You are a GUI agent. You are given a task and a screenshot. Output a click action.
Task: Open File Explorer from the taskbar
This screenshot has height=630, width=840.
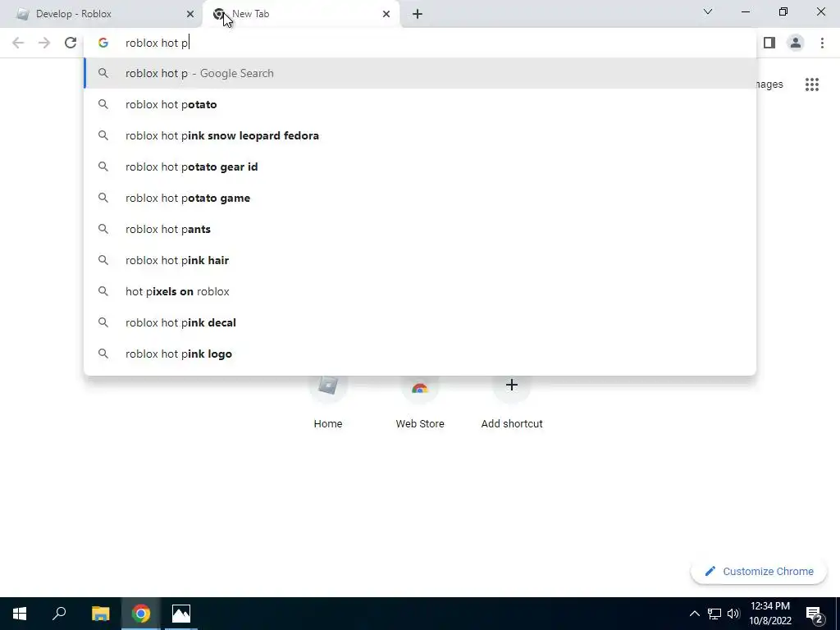point(100,614)
